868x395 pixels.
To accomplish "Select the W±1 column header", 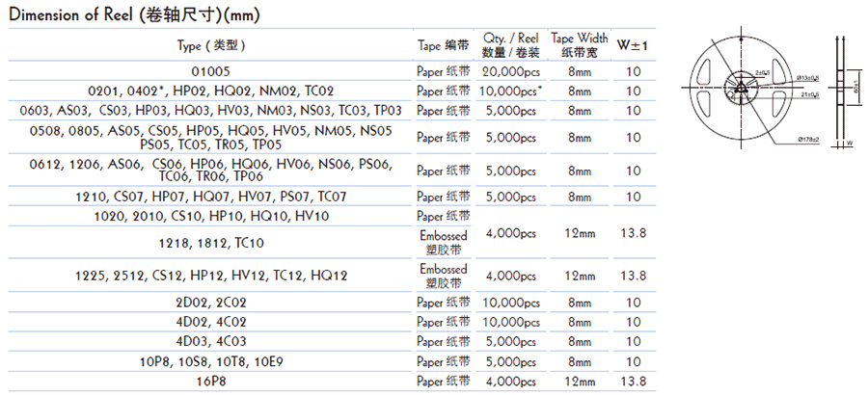I will point(633,44).
